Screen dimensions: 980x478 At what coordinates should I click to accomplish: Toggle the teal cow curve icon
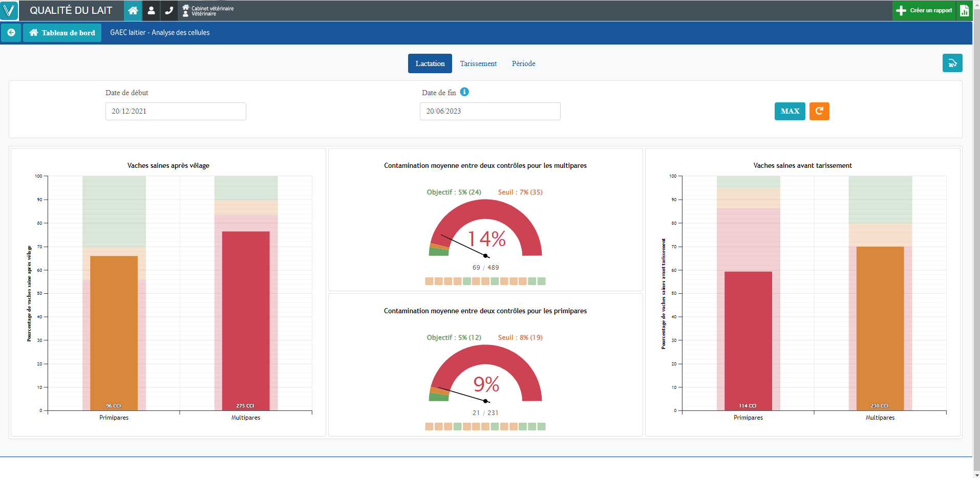952,63
